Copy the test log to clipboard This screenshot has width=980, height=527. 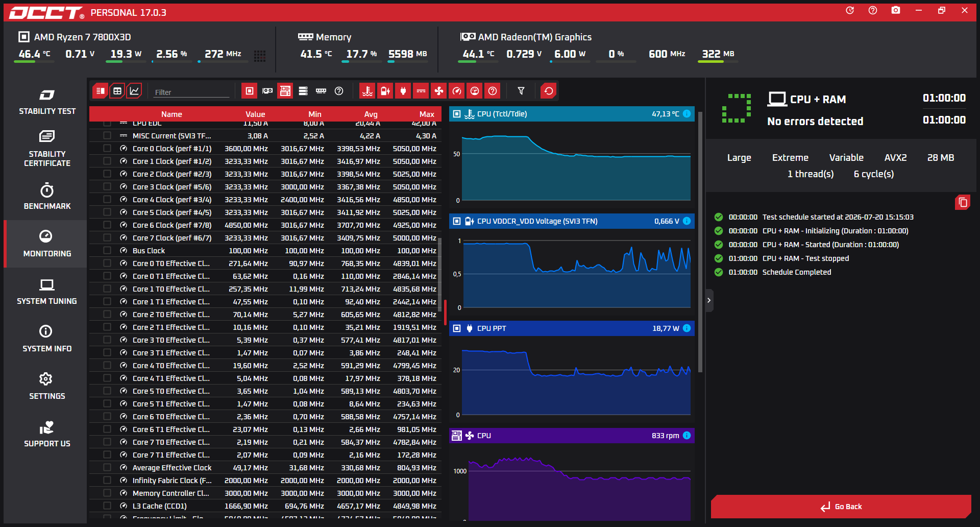[963, 202]
